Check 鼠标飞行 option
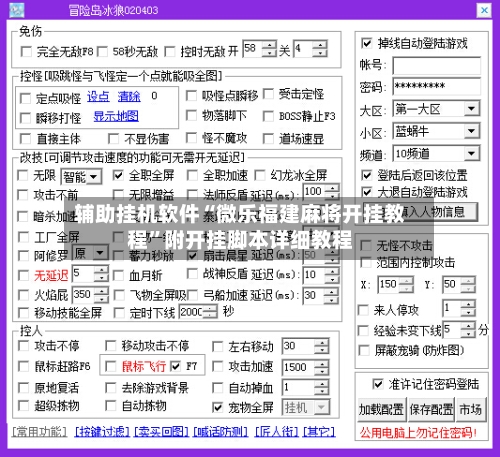The image size is (500, 457). (110, 367)
